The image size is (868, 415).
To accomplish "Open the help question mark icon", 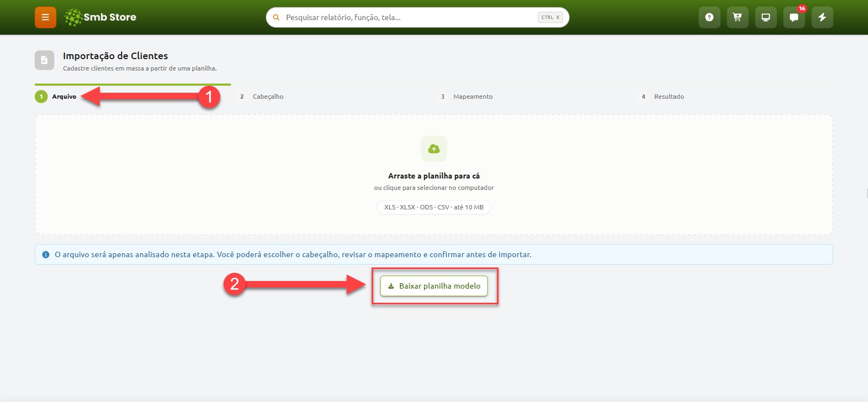I will (709, 17).
